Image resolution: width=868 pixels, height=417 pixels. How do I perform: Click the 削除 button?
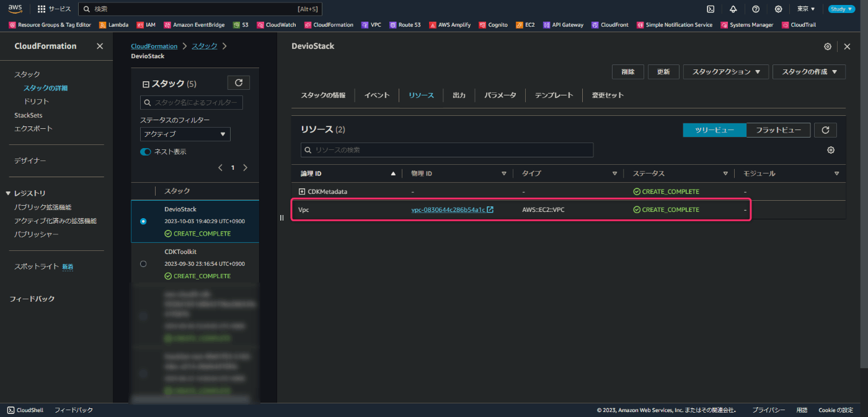click(628, 72)
